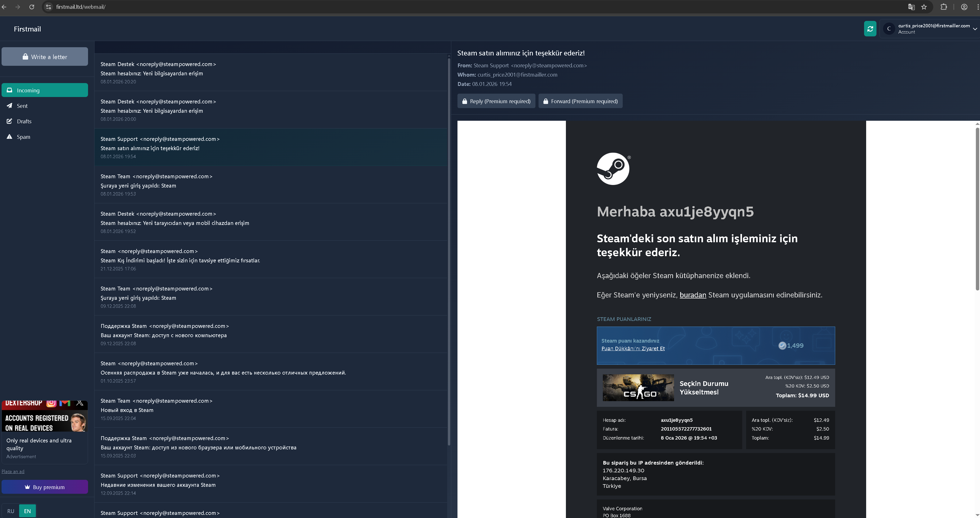The image size is (980, 518).
Task: Reload the page with the refresh icon
Action: click(x=31, y=7)
